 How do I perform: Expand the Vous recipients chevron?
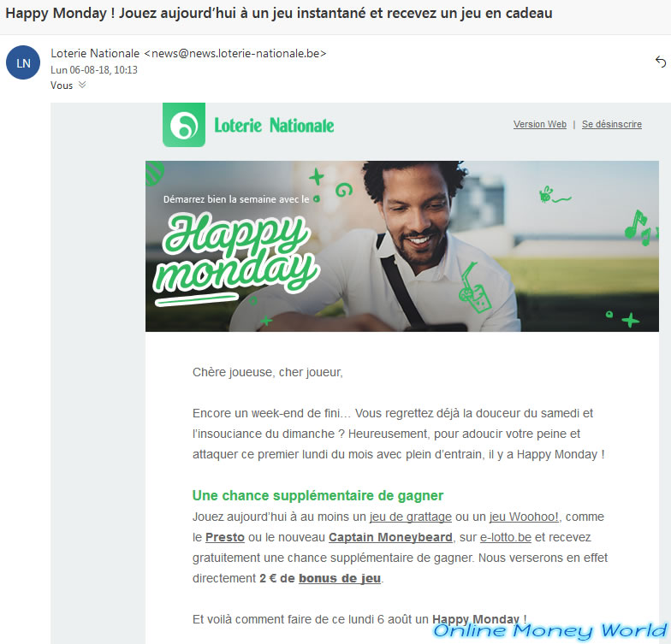point(82,85)
